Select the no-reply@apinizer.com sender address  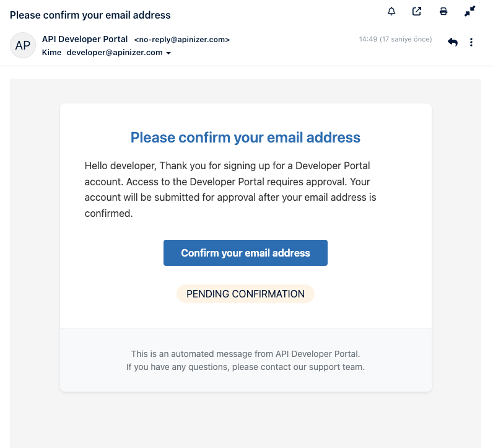[x=182, y=40]
